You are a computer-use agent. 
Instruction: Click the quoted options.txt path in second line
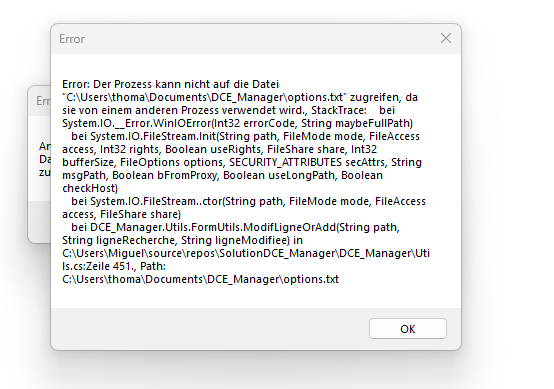pyautogui.click(x=205, y=97)
